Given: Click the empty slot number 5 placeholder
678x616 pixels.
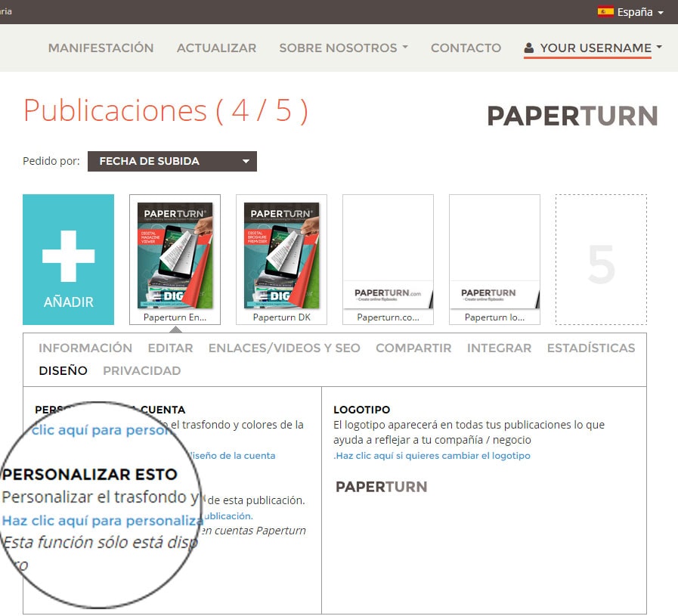Looking at the screenshot, I should [601, 259].
